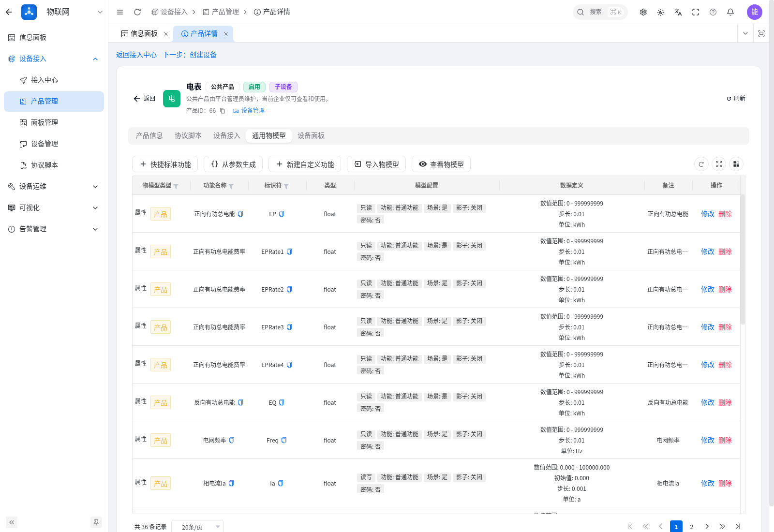The width and height of the screenshot is (774, 532).
Task: Focus the 搜索 search field
Action: pos(600,12)
